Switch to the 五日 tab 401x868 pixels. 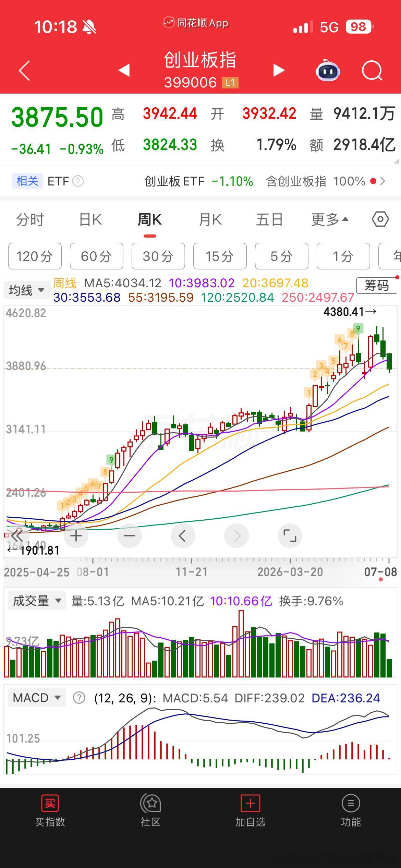(269, 219)
